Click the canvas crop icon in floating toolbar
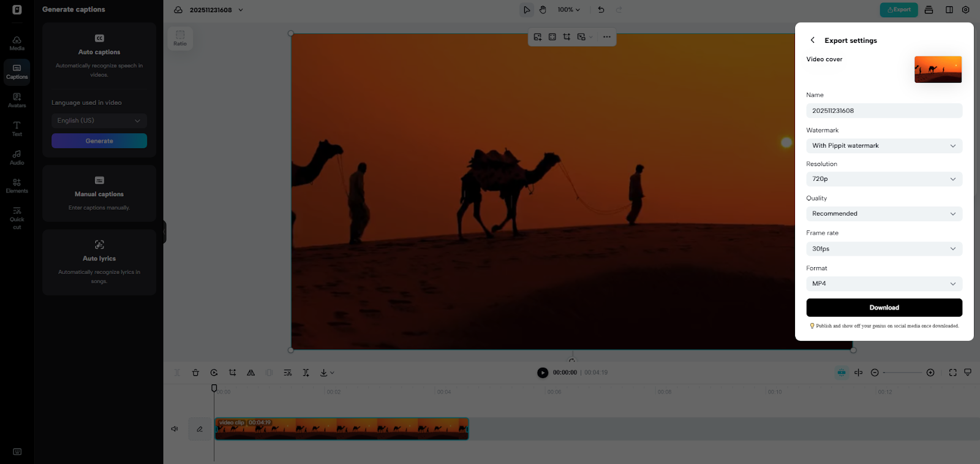980x464 pixels. coord(567,37)
